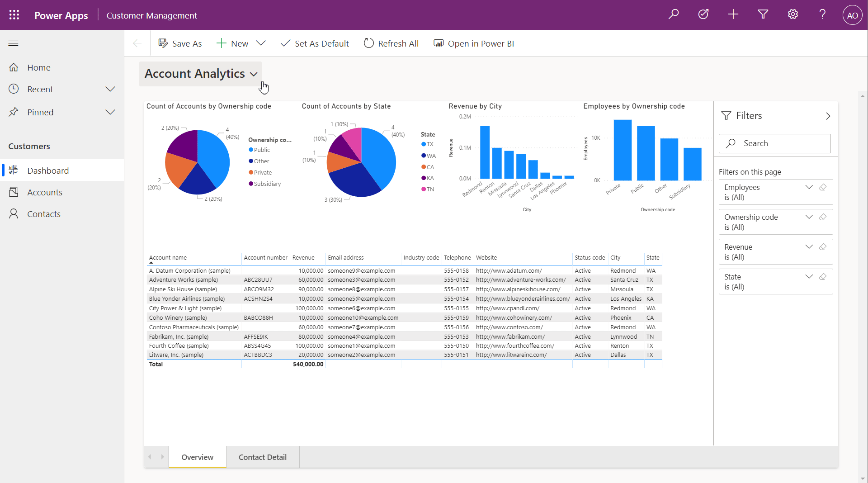Expand the Recent section in sidebar
The height and width of the screenshot is (483, 868).
pos(110,89)
